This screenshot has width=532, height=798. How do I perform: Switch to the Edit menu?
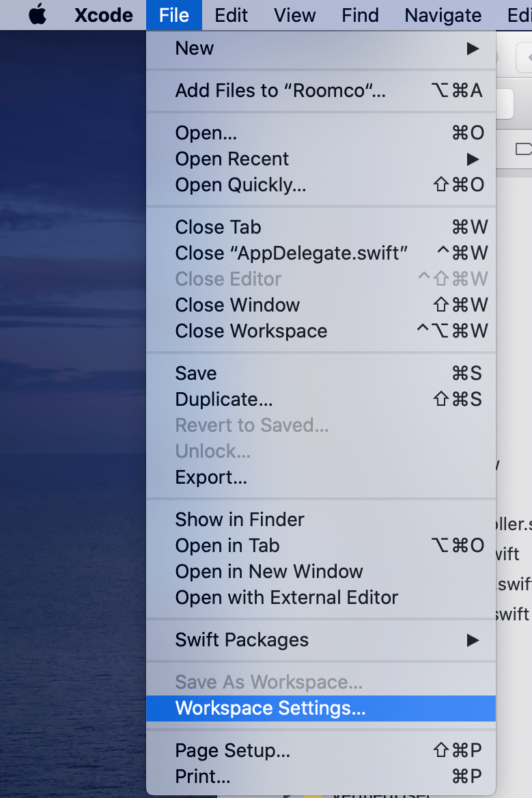[x=231, y=15]
